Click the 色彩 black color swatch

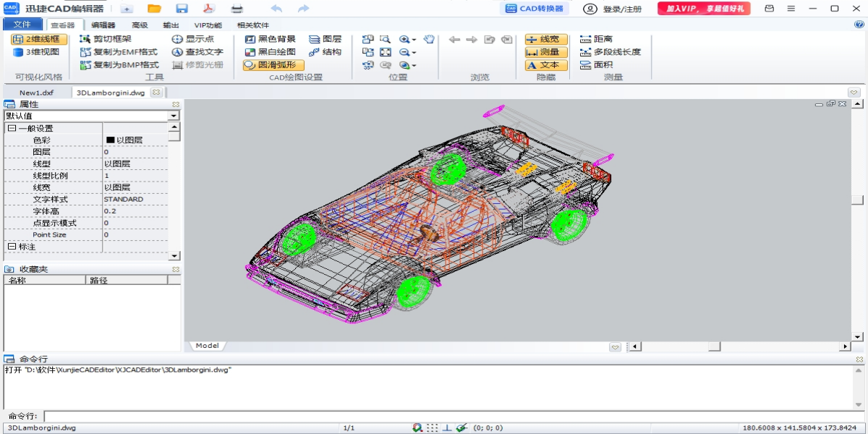tap(111, 140)
